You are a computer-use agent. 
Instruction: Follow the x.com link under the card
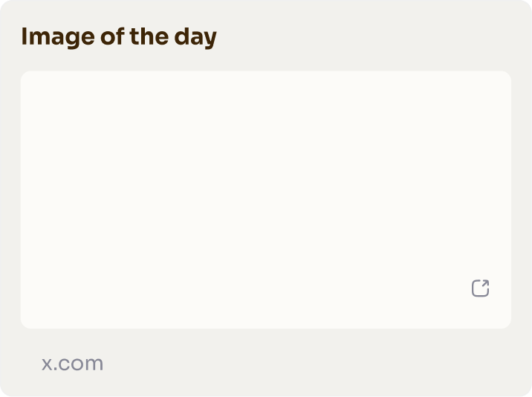pos(72,364)
